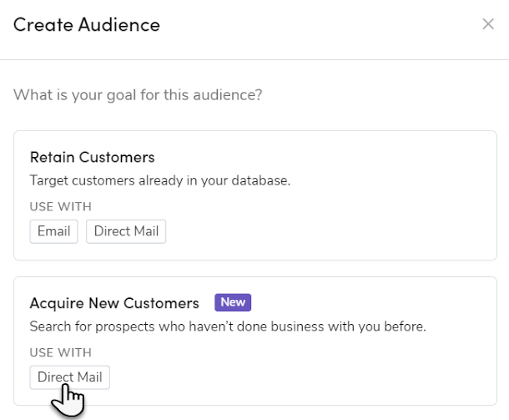Viewport: 509px width, 420px height.
Task: Close the Create Audience dialog
Action: [488, 24]
